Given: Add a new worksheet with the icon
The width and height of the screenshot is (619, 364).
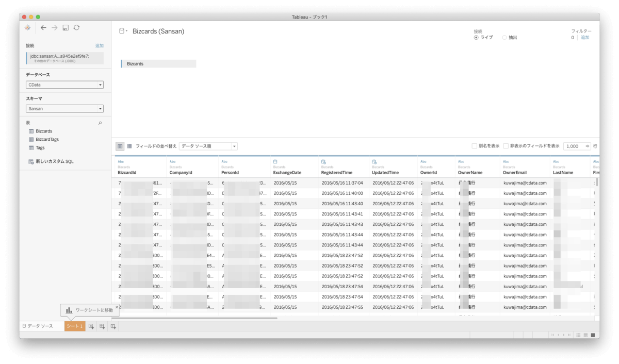Looking at the screenshot, I should (x=91, y=326).
